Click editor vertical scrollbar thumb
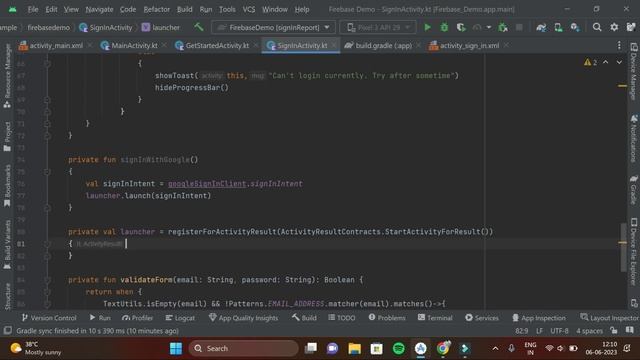This screenshot has height=360, width=640. click(623, 247)
